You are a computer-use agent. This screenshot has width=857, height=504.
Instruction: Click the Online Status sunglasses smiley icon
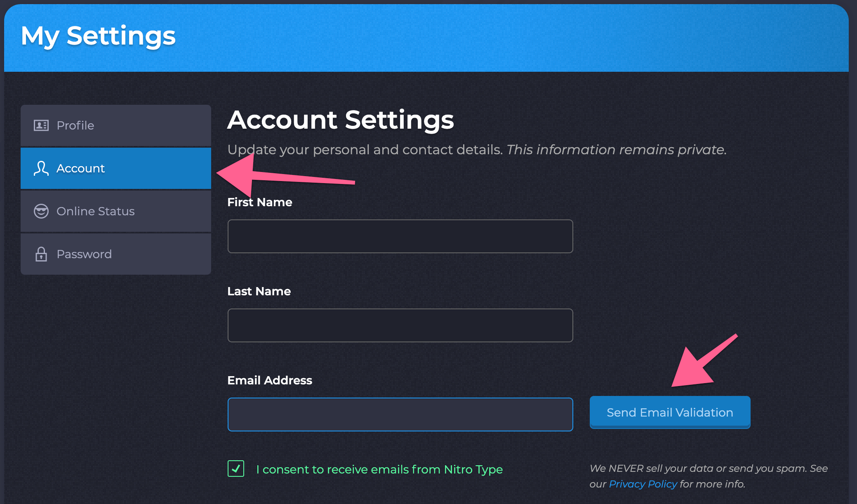(41, 211)
